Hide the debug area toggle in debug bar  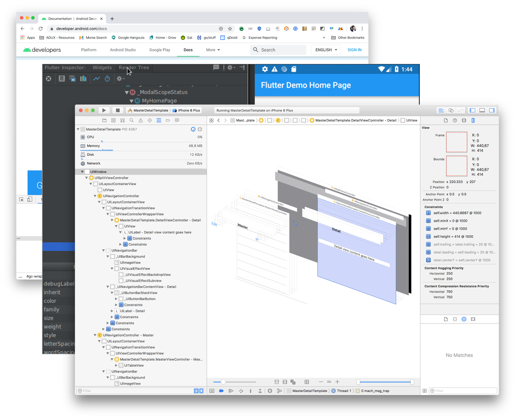coord(212,391)
